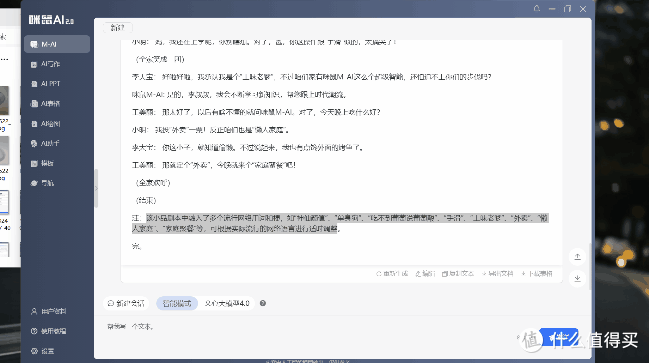Image resolution: width=649 pixels, height=363 pixels.
Task: Open the M-AI chat section in sidebar
Action: click(57, 44)
